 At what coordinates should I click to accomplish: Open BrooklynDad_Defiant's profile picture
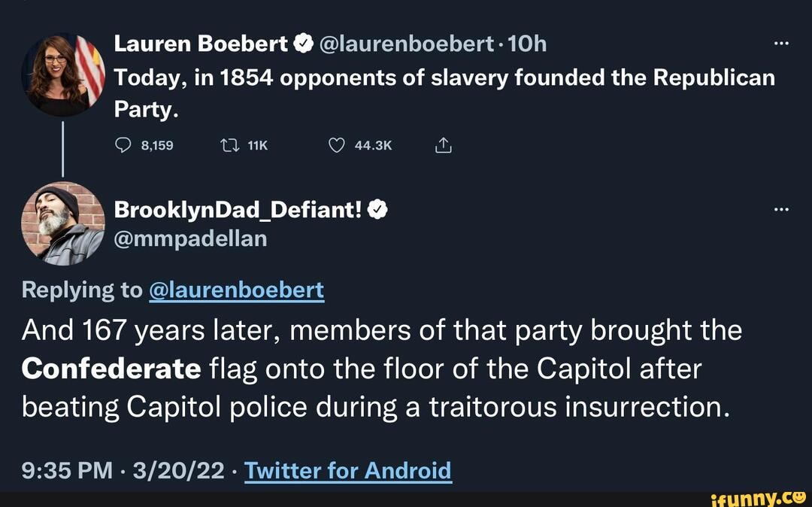pos(63,223)
